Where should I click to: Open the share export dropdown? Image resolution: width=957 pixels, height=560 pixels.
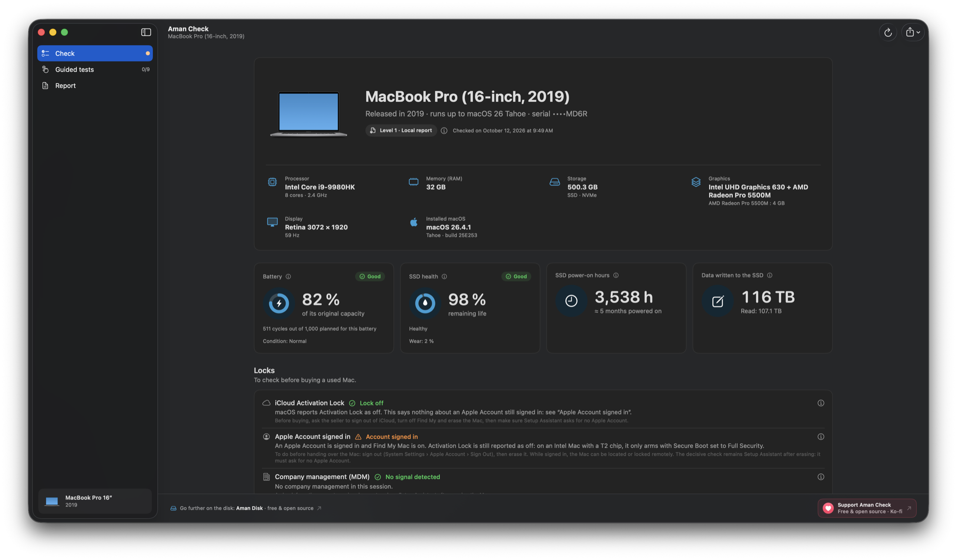click(x=913, y=32)
